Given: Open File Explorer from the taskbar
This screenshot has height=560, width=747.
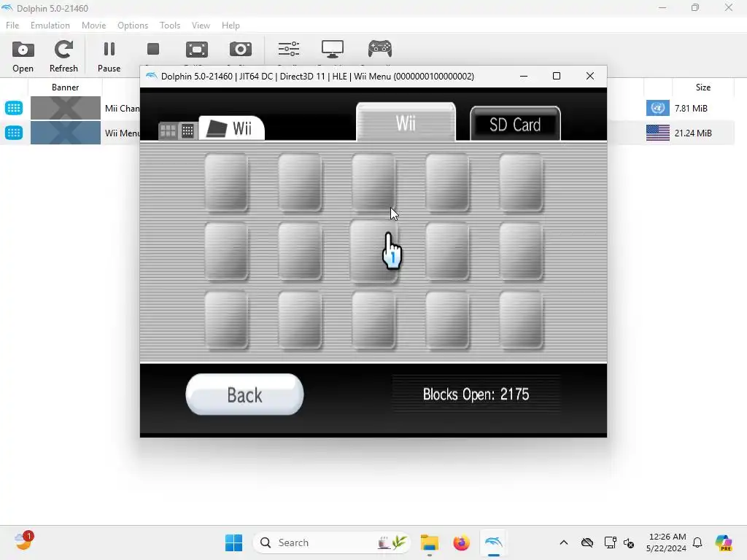Looking at the screenshot, I should pyautogui.click(x=429, y=542).
